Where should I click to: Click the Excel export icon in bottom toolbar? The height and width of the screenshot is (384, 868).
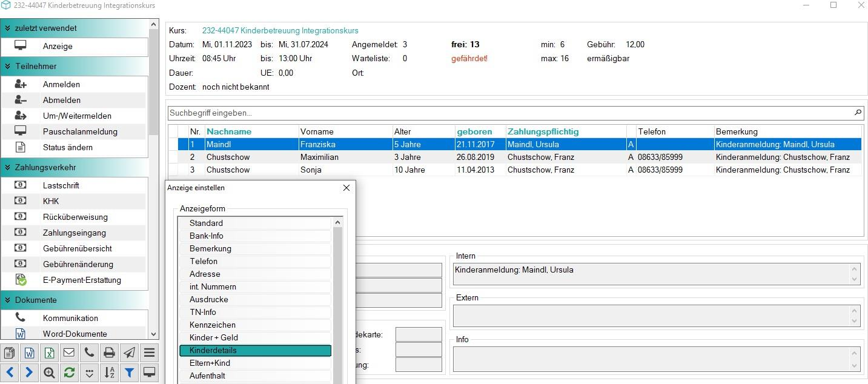tap(49, 353)
